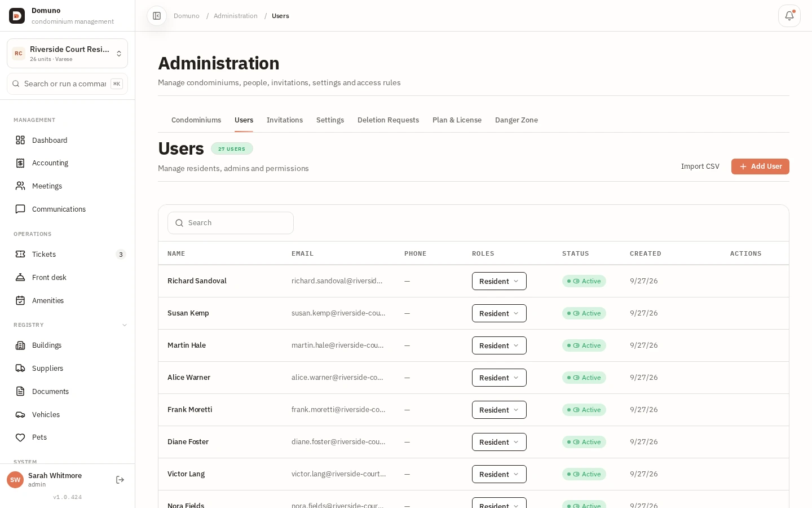Open role dropdown for Alice Warner

(x=499, y=378)
